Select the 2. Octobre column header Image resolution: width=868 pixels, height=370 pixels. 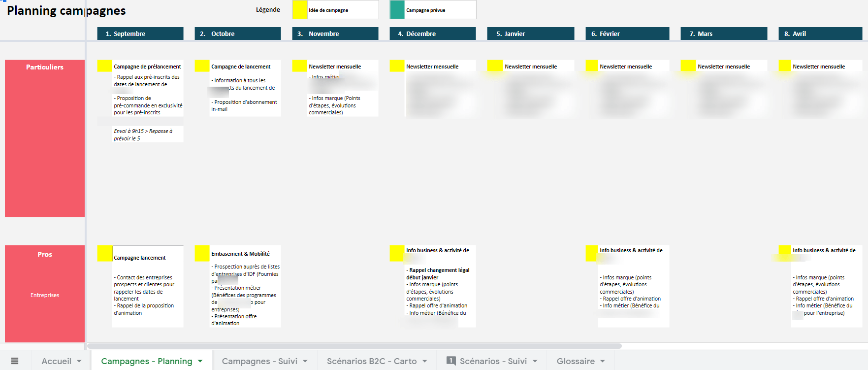point(238,34)
